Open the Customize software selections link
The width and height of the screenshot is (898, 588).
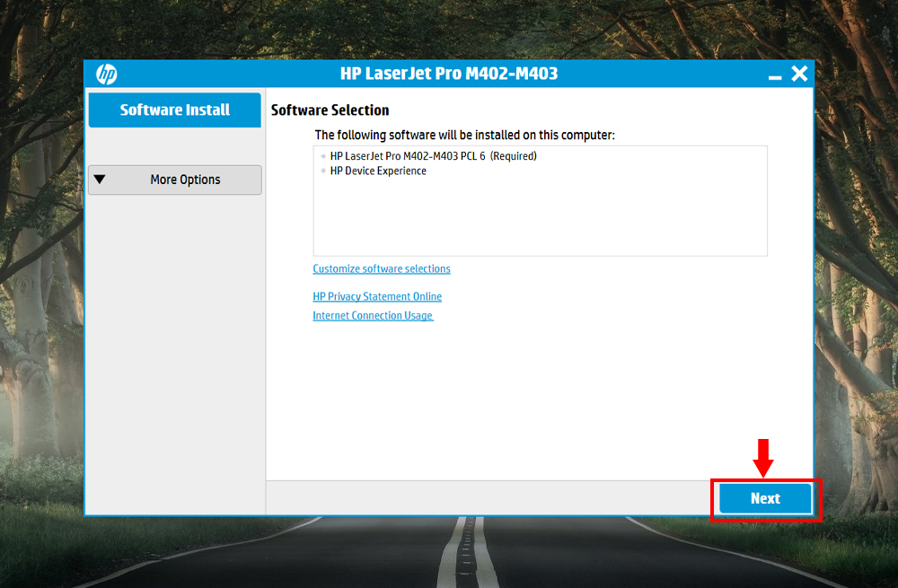[x=382, y=269]
